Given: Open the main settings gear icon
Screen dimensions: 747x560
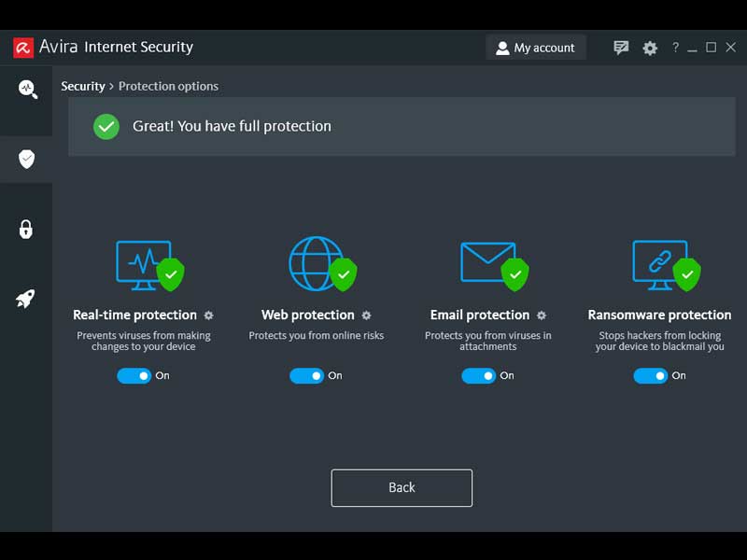Looking at the screenshot, I should tap(650, 48).
